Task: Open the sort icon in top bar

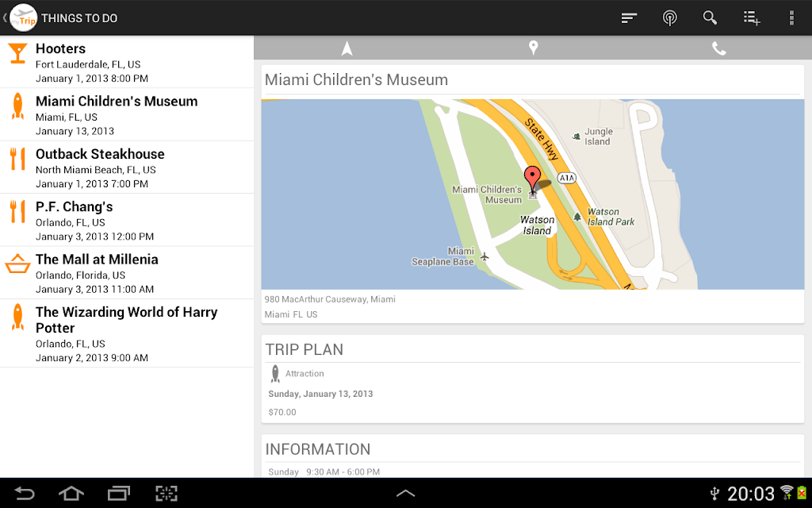Action: point(629,18)
